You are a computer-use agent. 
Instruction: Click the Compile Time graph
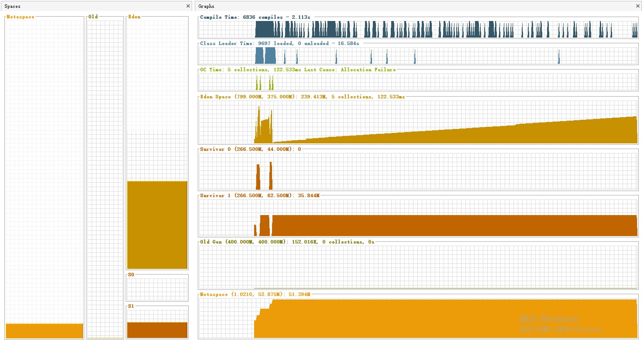(418, 29)
